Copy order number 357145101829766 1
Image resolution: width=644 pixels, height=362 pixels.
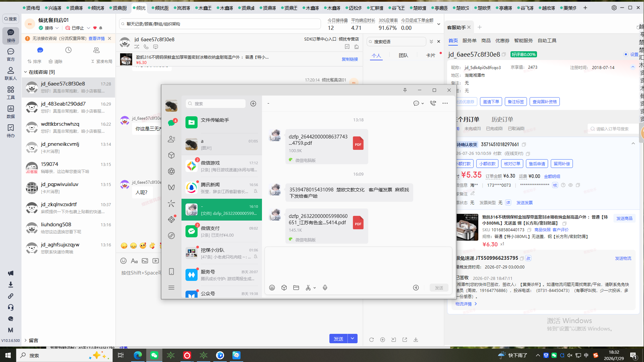coord(524,144)
